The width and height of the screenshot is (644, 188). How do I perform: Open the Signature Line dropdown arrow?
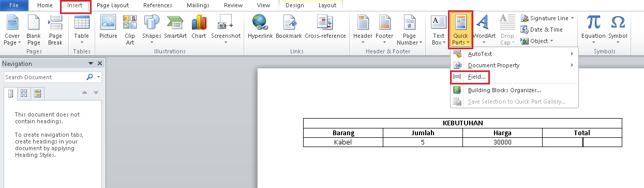573,18
